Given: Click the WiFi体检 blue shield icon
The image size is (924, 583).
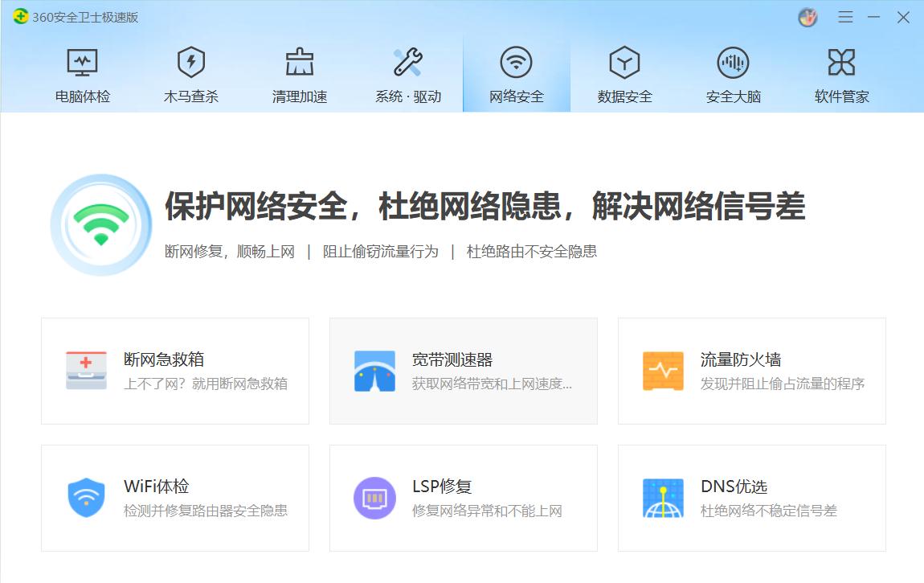Looking at the screenshot, I should 86,497.
